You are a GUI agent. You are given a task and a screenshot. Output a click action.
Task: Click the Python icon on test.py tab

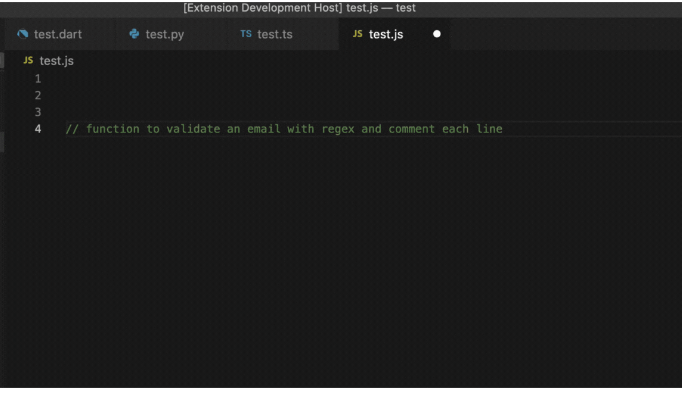pyautogui.click(x=134, y=34)
